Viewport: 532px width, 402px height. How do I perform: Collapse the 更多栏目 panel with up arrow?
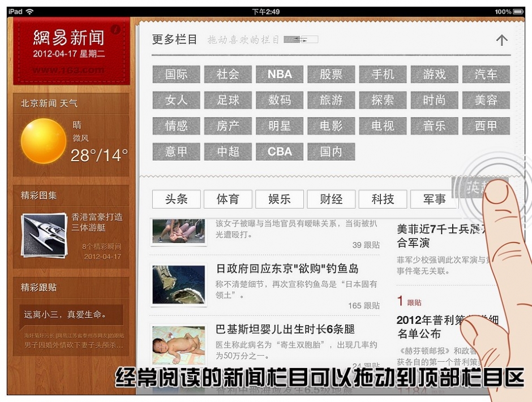click(502, 40)
